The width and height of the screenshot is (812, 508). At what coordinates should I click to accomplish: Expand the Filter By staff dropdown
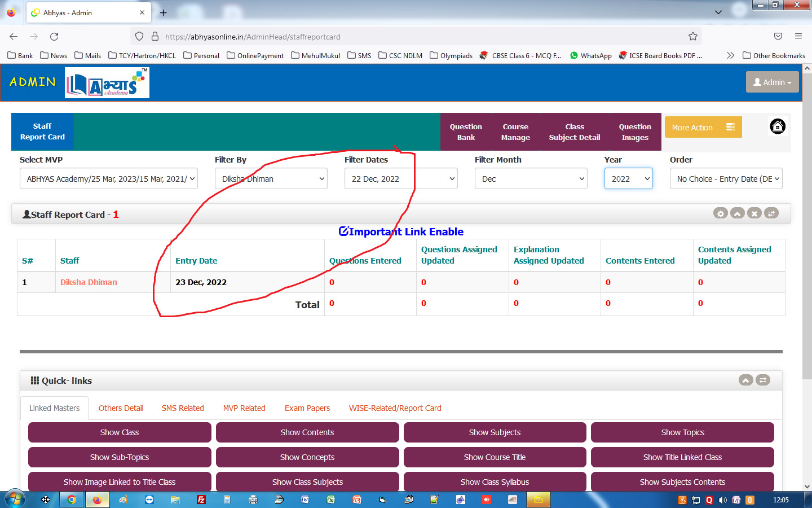coord(271,179)
